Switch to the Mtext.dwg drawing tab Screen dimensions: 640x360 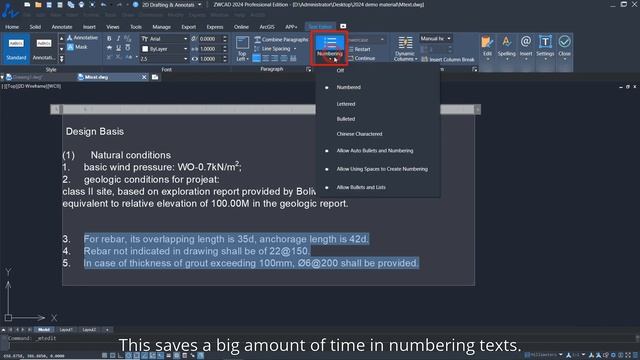(97, 77)
